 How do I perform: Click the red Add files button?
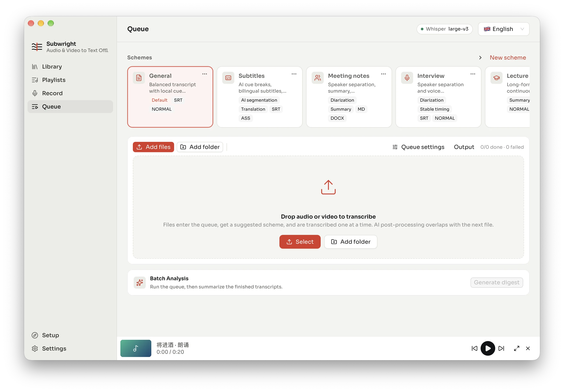point(153,147)
